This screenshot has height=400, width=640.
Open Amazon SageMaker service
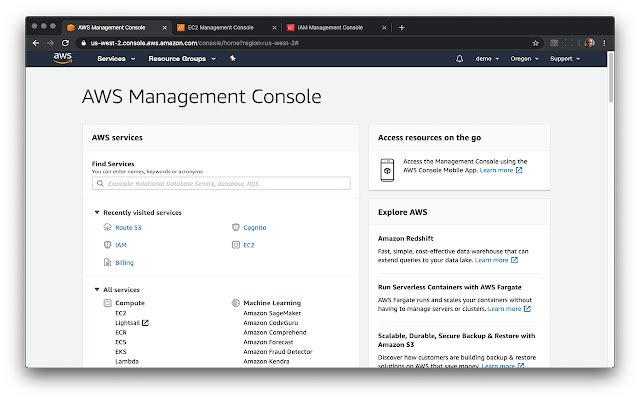pyautogui.click(x=272, y=313)
